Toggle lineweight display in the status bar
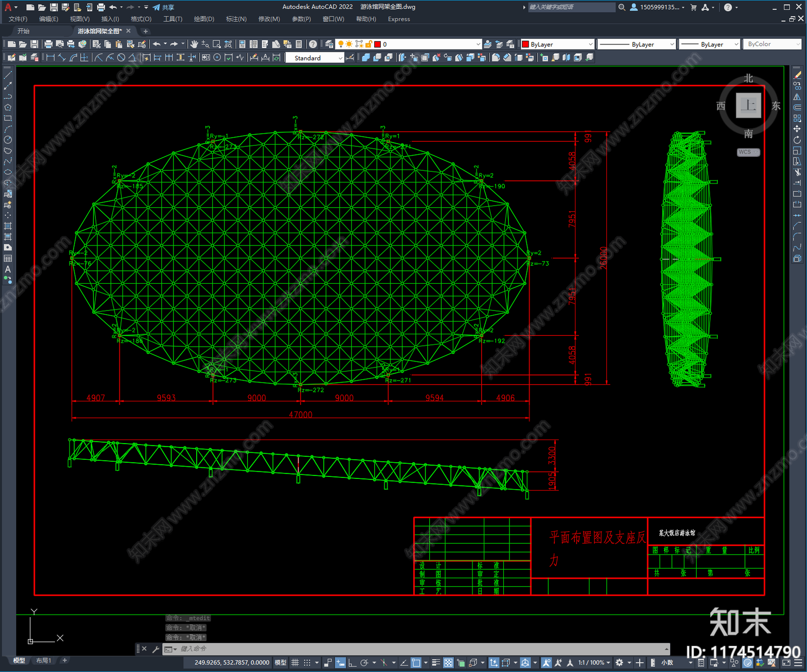The height and width of the screenshot is (672, 807). tap(436, 662)
